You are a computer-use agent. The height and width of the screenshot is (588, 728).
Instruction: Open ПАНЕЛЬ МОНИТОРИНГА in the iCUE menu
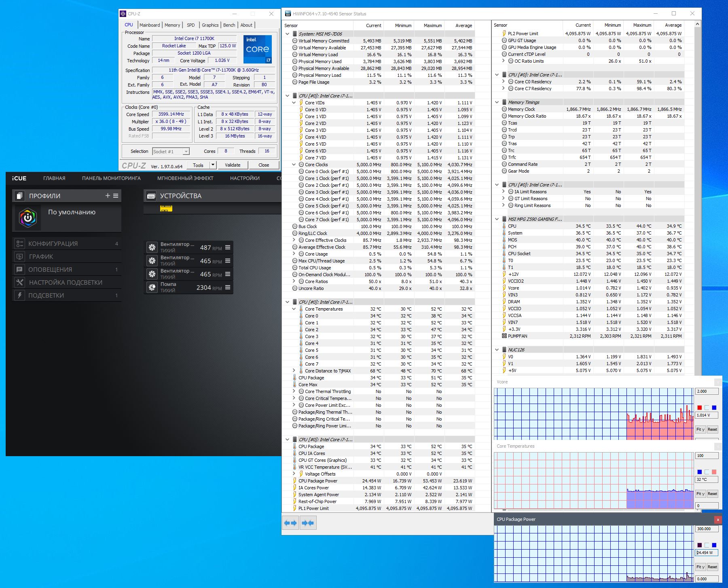click(111, 178)
